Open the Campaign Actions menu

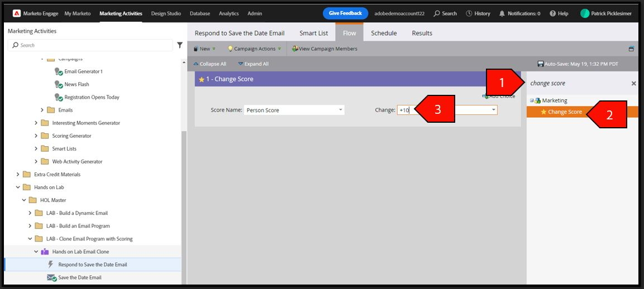point(255,49)
